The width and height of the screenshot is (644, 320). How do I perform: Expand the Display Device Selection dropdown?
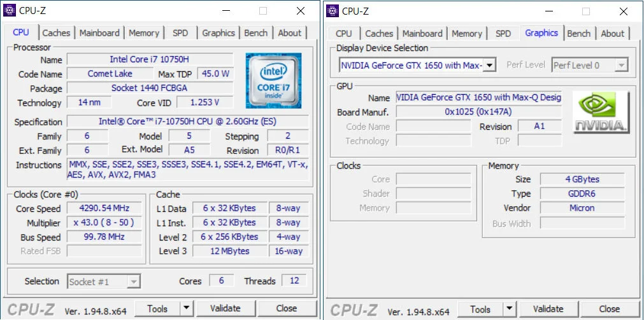[489, 65]
